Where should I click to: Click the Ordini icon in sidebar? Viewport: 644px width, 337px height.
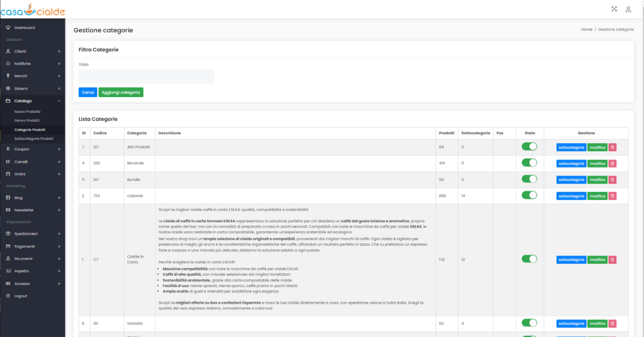coord(8,174)
